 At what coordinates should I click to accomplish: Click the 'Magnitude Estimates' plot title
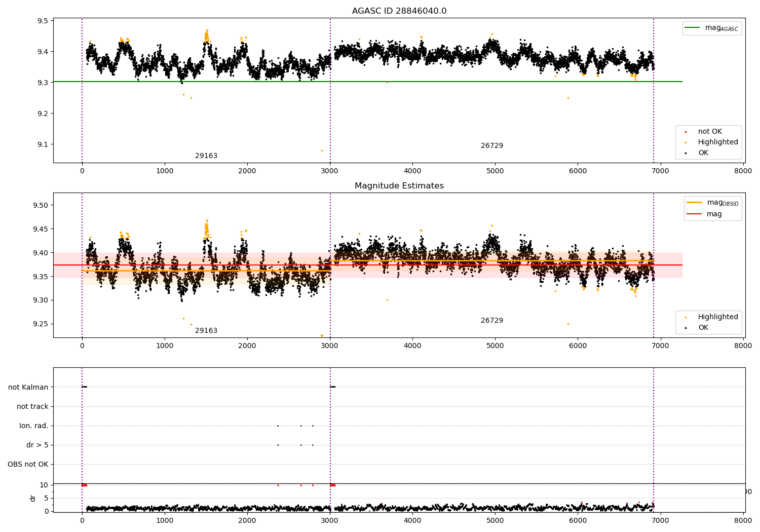tap(399, 186)
